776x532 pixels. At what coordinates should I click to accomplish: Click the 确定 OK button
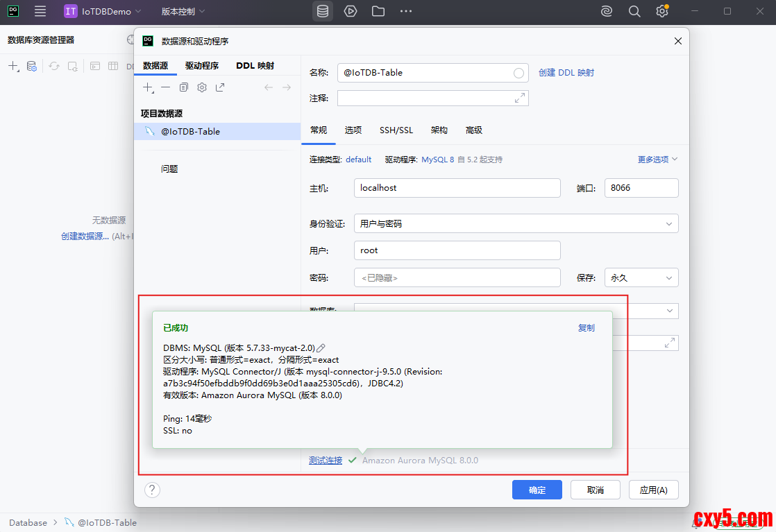(537, 490)
